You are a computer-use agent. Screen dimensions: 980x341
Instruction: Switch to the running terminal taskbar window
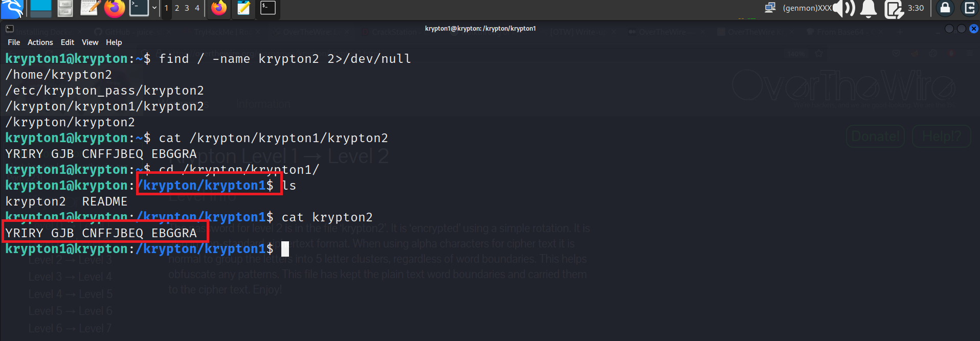click(268, 8)
